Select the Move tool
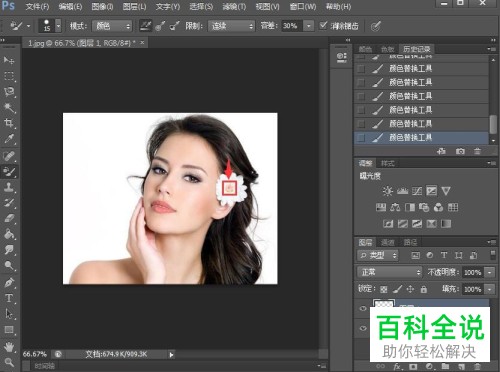The image size is (500, 372). 9,60
